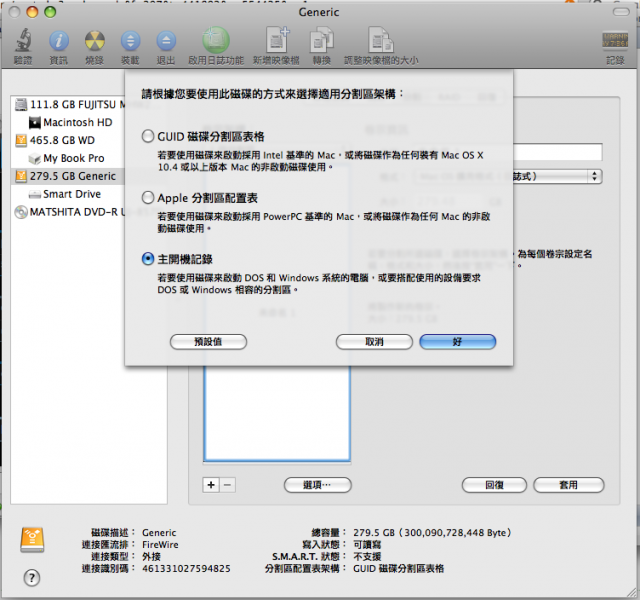Choose the 主開機記錄 radio option

coord(148,259)
